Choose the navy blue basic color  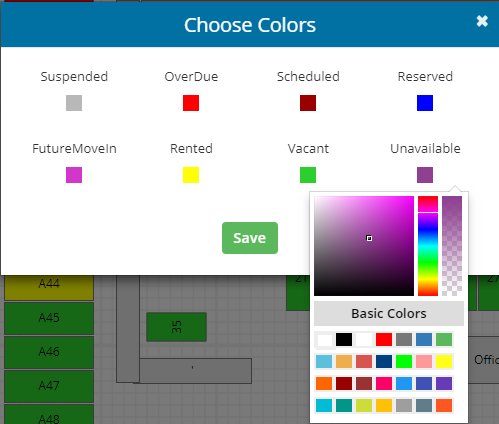click(384, 362)
